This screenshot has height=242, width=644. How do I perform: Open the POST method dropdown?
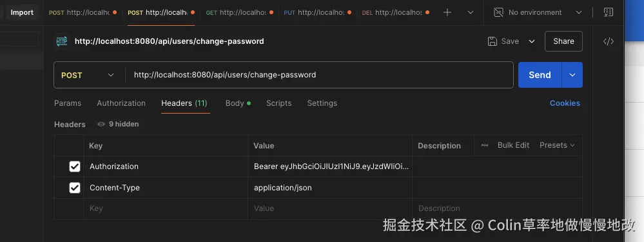88,75
